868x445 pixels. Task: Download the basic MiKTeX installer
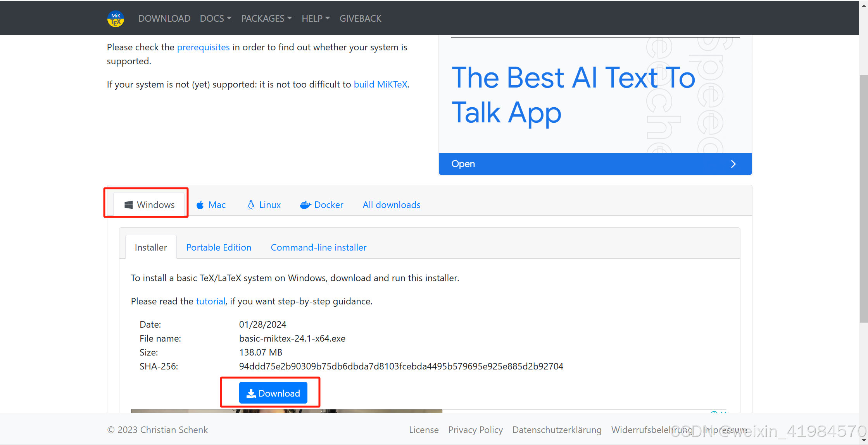coord(273,393)
